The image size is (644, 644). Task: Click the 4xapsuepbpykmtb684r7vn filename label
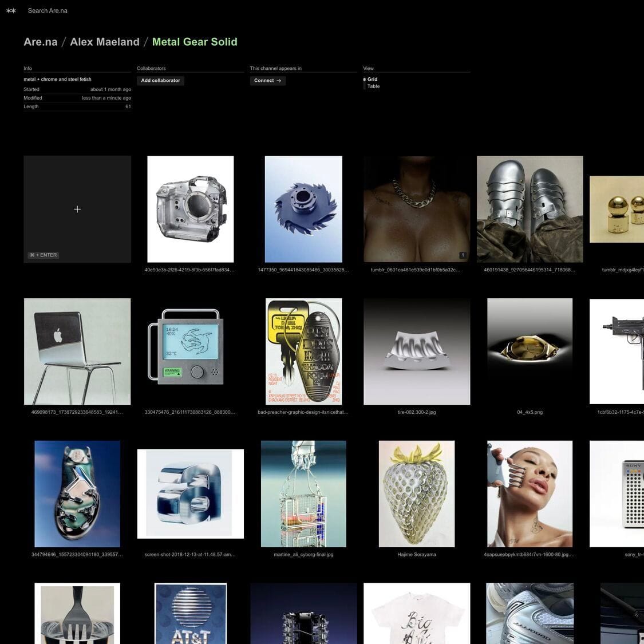click(529, 555)
